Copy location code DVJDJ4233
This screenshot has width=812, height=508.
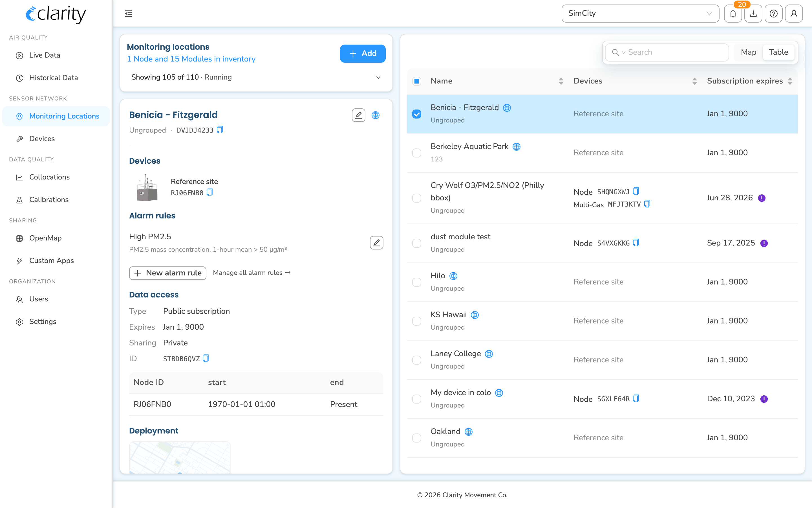(220, 130)
